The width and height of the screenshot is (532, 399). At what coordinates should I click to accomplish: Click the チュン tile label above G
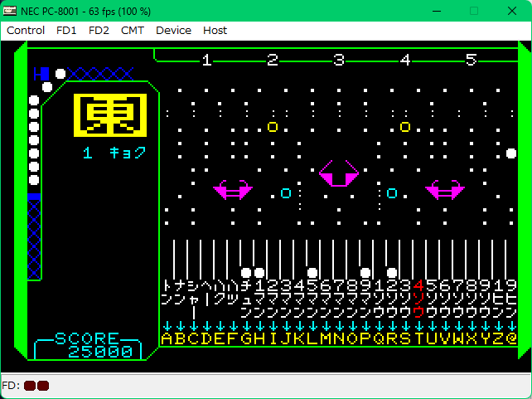coord(246,299)
